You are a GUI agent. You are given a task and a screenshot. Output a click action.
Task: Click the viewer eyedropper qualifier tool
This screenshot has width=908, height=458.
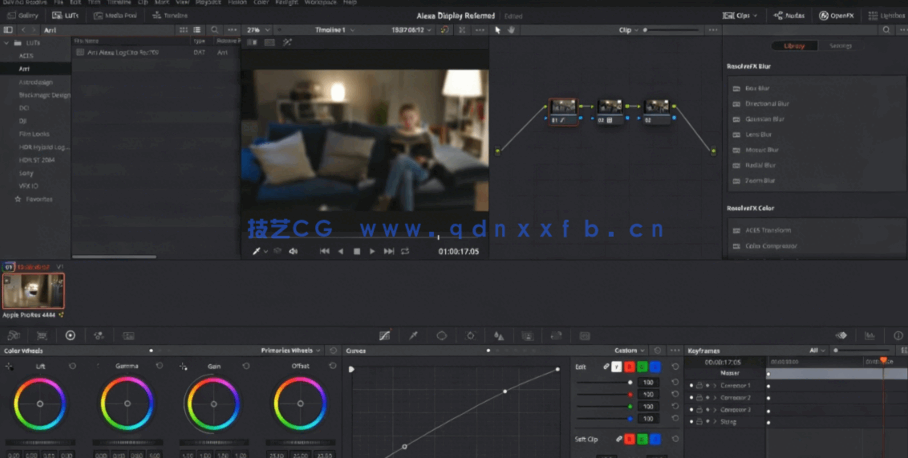click(x=257, y=251)
